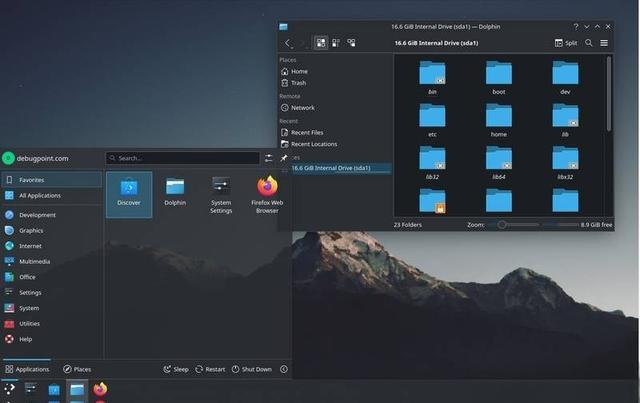This screenshot has height=403, width=640.
Task: Select the boot folder icon
Action: 499,73
